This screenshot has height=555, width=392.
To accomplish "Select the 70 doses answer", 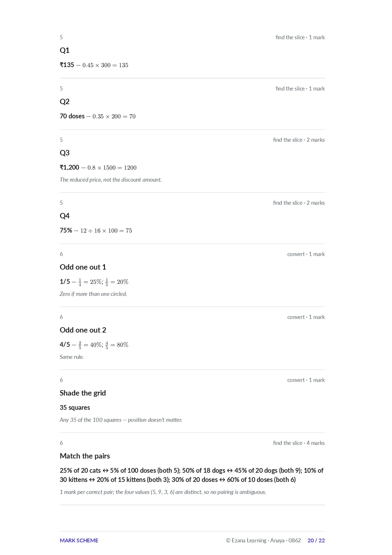I will (x=72, y=116).
